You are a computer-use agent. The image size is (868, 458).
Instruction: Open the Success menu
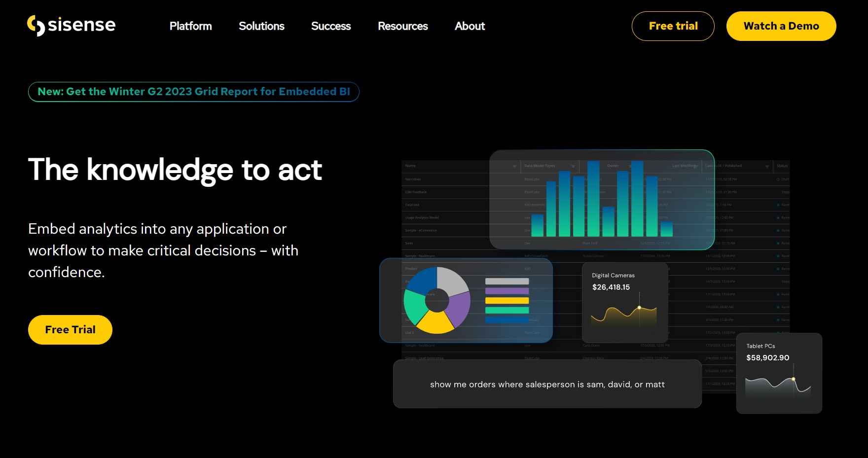(x=331, y=26)
